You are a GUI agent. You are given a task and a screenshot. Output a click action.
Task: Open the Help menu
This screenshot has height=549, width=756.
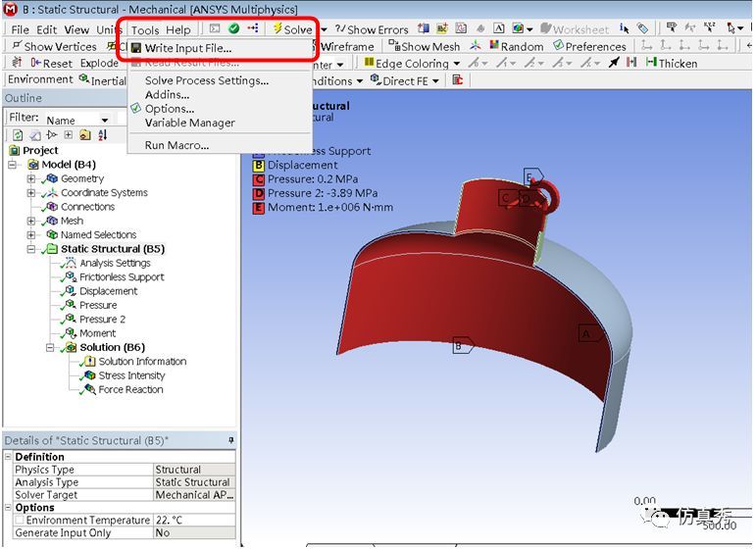point(177,29)
